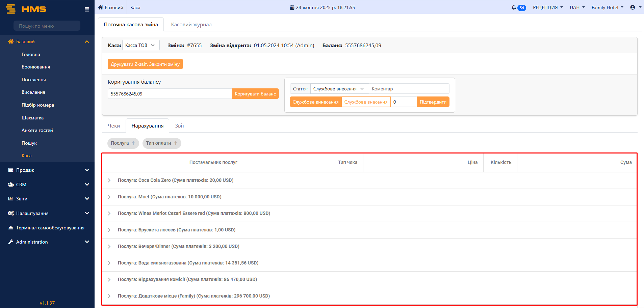Expand the Coca Cola Zero service row
The height and width of the screenshot is (308, 644).
[109, 180]
